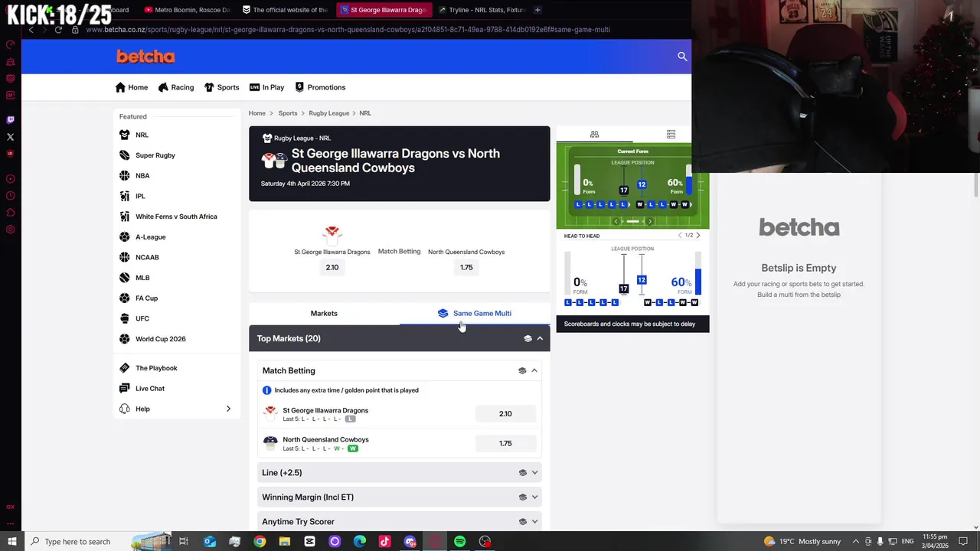Screen dimensions: 980x551
Task: Click the browser back arrow
Action: (31, 30)
